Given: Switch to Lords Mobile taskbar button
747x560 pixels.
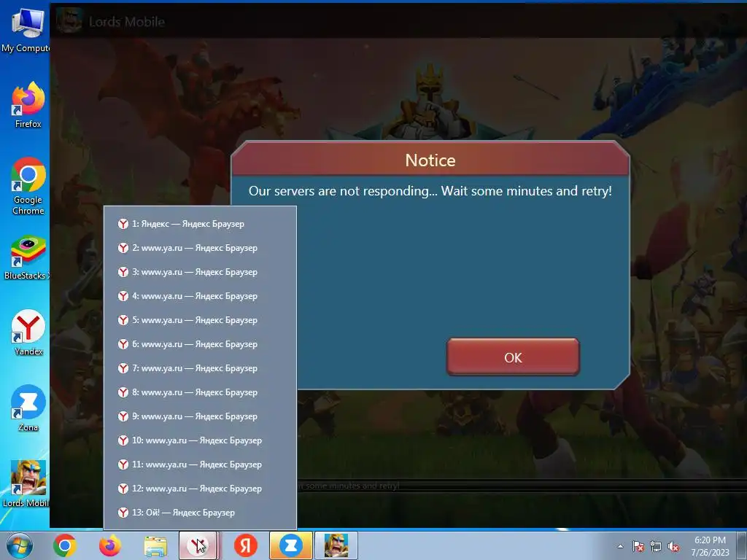Looking at the screenshot, I should 336,545.
